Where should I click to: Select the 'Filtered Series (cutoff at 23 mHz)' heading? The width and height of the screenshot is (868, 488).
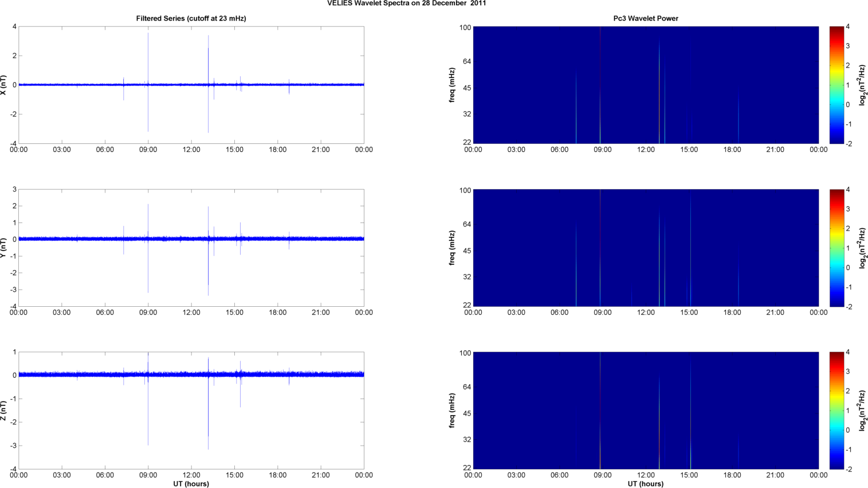coord(191,18)
